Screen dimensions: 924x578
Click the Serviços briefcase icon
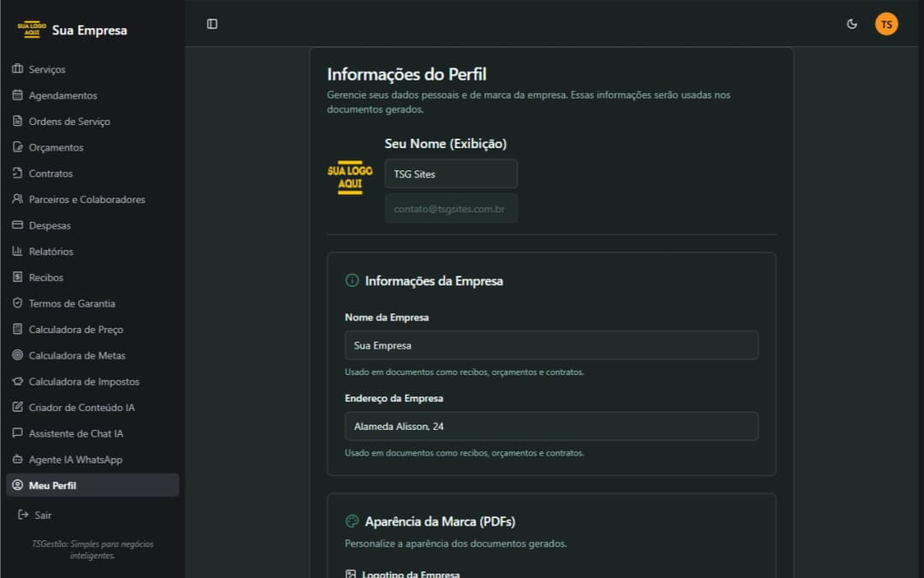click(17, 69)
